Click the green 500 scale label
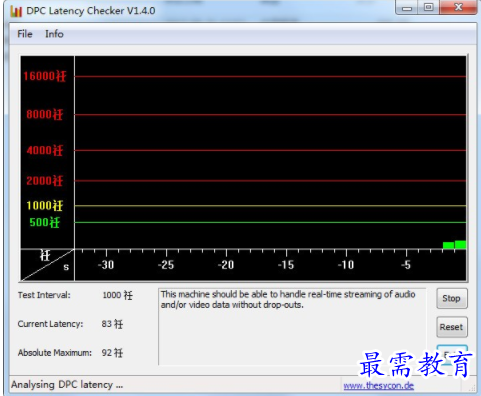Viewport: 481px width, 396px height. coord(45,222)
